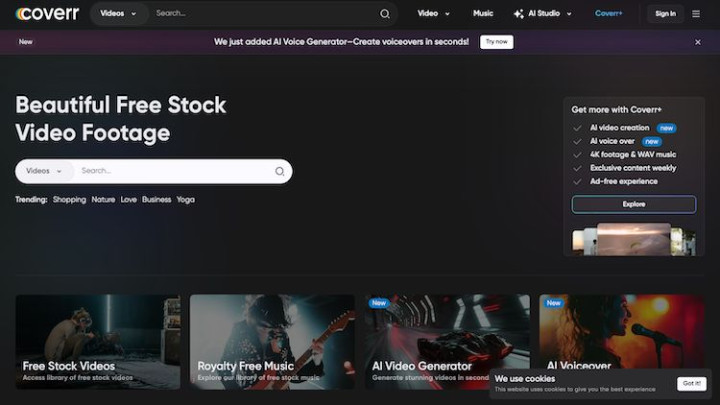The height and width of the screenshot is (405, 720).
Task: Open the Music menu item
Action: 483,14
